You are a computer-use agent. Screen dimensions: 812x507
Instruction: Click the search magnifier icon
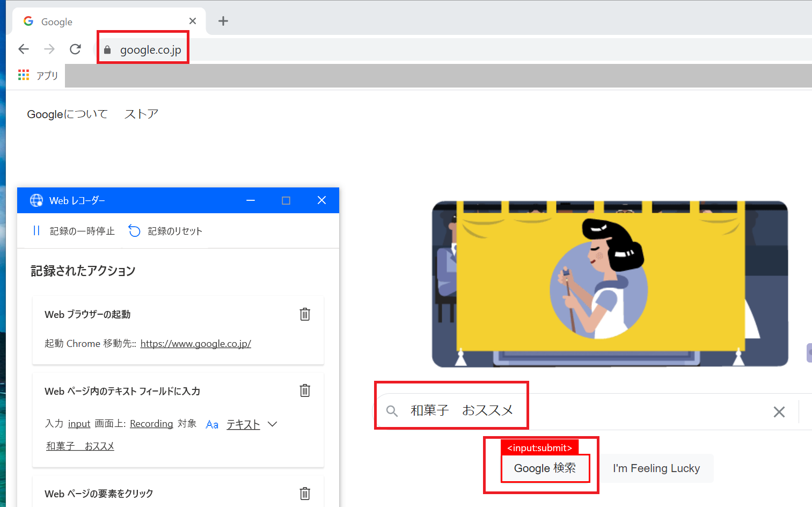(392, 411)
